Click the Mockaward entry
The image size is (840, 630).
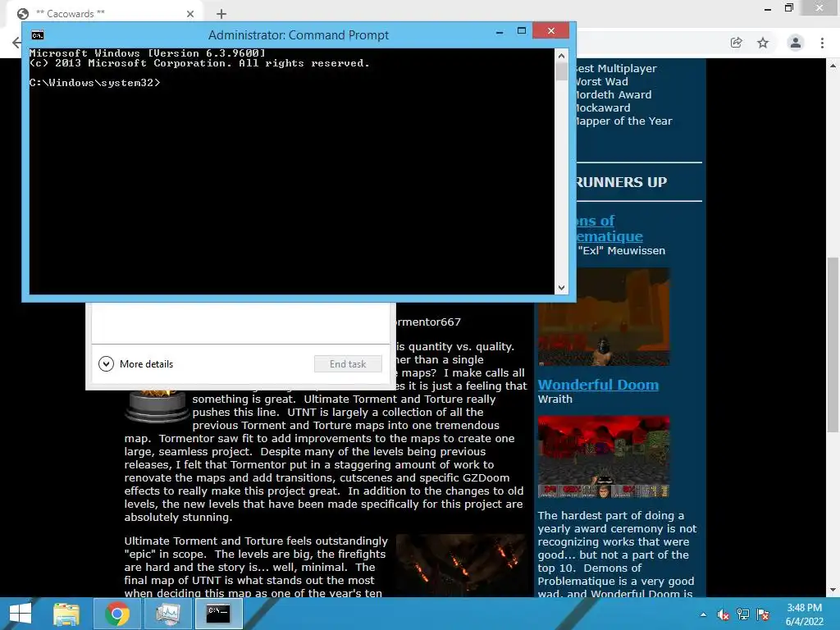[603, 107]
